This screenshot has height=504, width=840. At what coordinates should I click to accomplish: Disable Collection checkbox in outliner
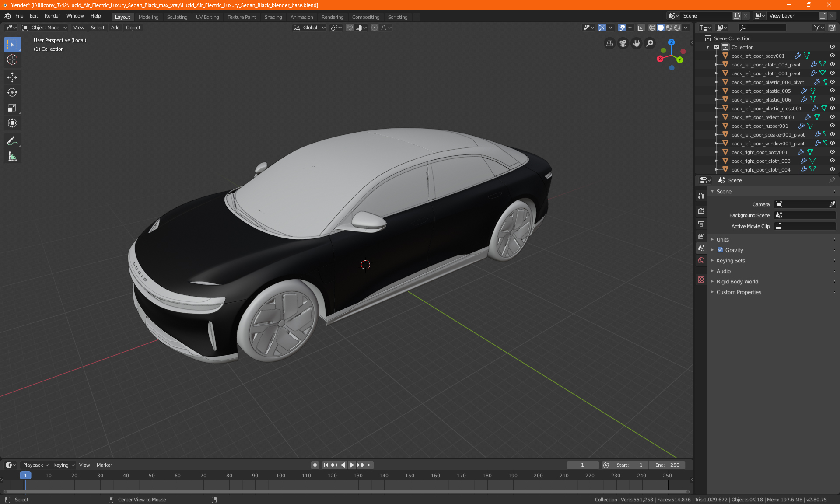coord(717,47)
